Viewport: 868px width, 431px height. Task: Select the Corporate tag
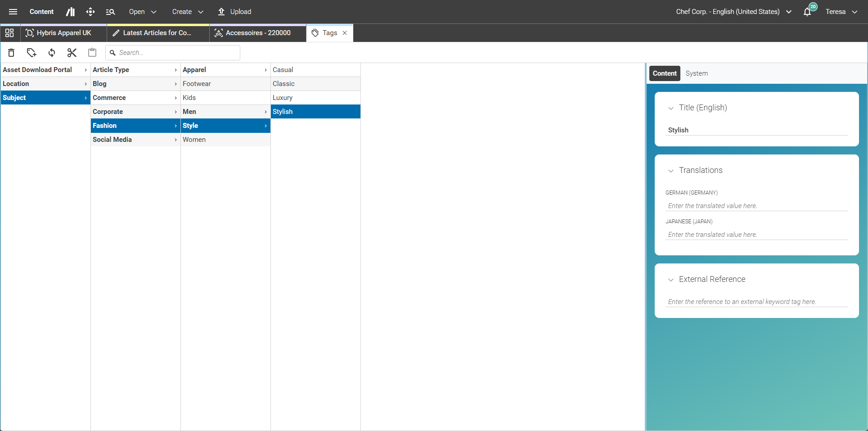pyautogui.click(x=135, y=112)
